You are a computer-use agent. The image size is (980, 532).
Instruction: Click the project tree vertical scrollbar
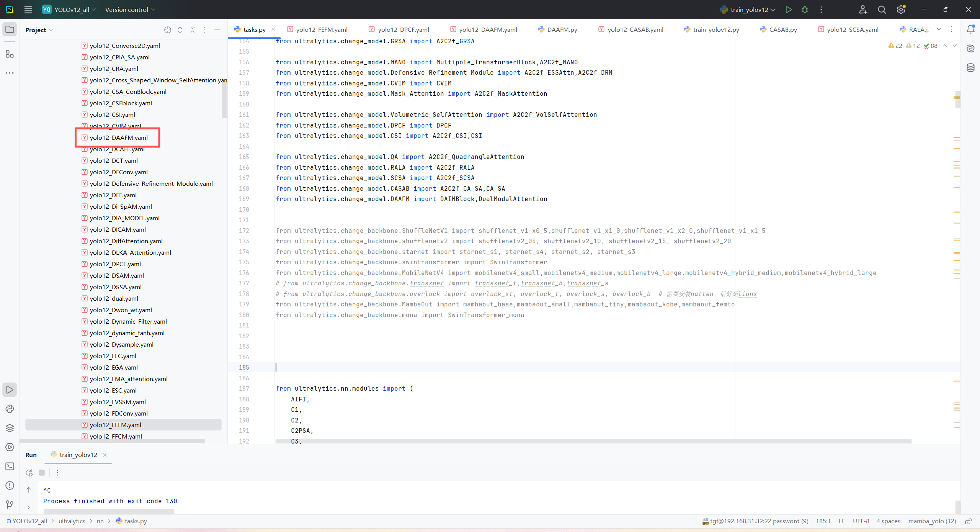point(225,100)
